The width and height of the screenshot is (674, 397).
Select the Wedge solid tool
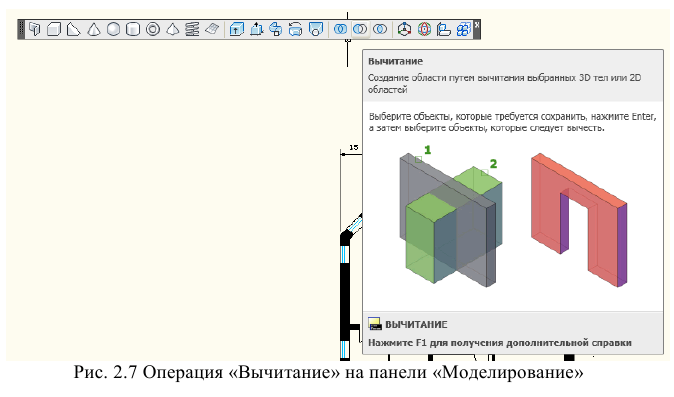(74, 29)
